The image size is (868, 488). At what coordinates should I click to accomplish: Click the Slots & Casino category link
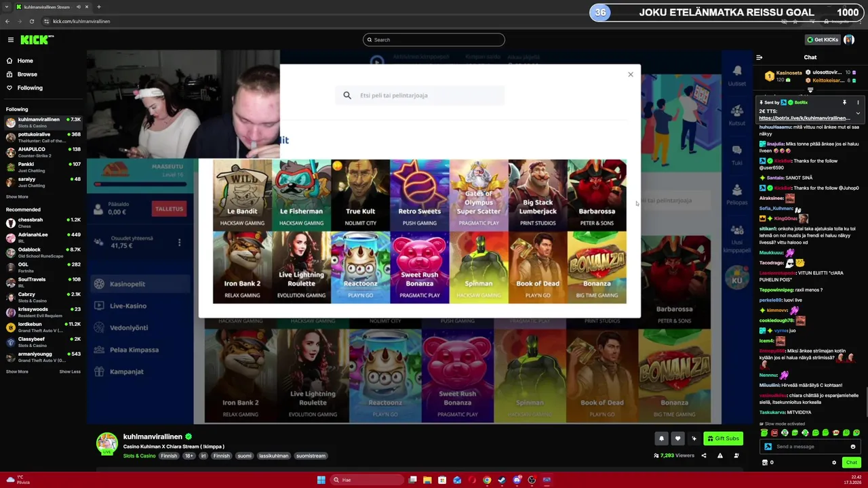point(139,456)
